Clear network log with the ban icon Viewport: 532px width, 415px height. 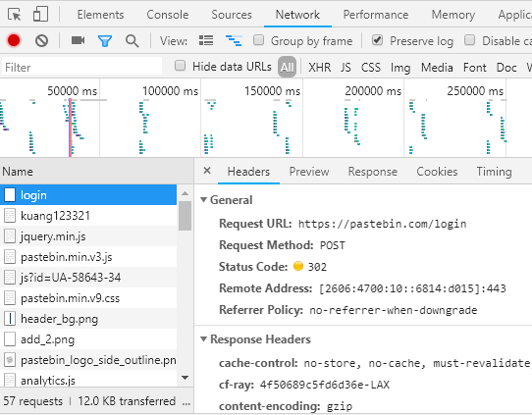[41, 40]
